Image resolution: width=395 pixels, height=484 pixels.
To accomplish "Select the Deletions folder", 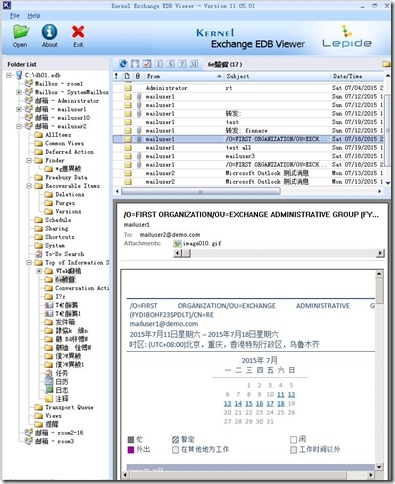I will tap(70, 194).
